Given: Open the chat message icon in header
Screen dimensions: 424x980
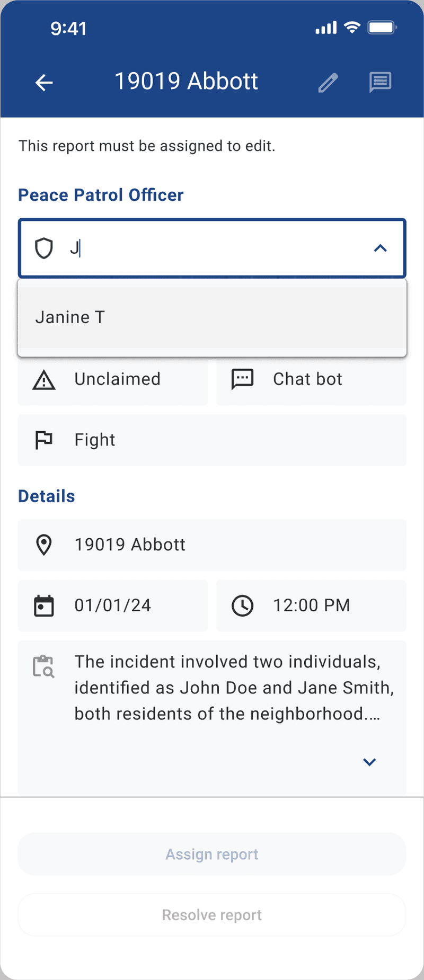Looking at the screenshot, I should click(380, 83).
